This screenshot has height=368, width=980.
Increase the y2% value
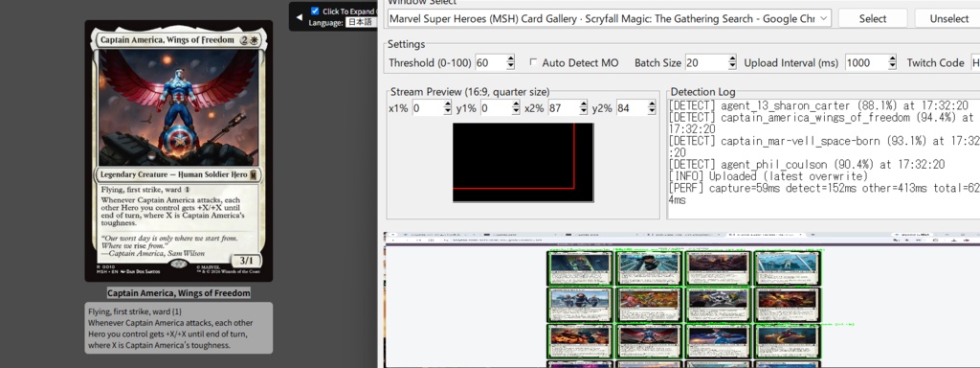[x=652, y=103]
